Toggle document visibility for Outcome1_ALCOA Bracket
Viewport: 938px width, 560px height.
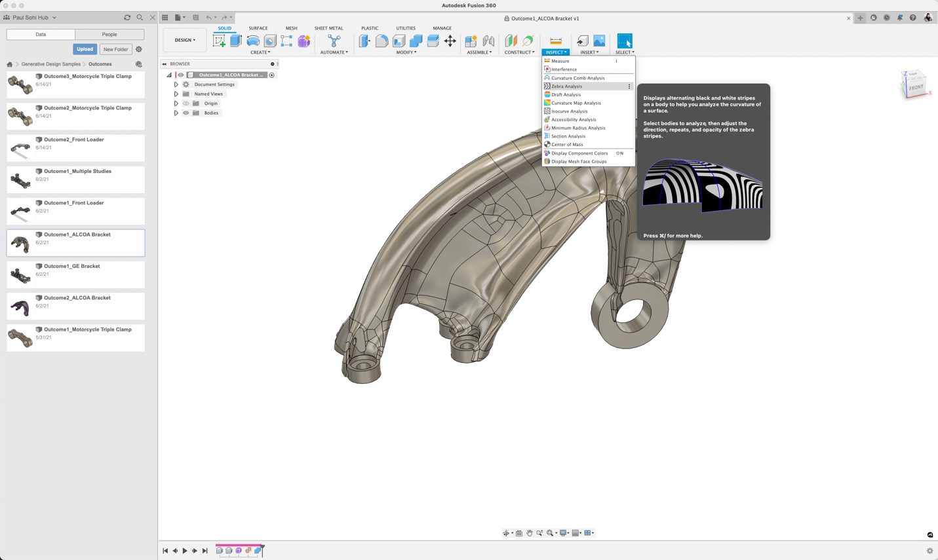181,74
